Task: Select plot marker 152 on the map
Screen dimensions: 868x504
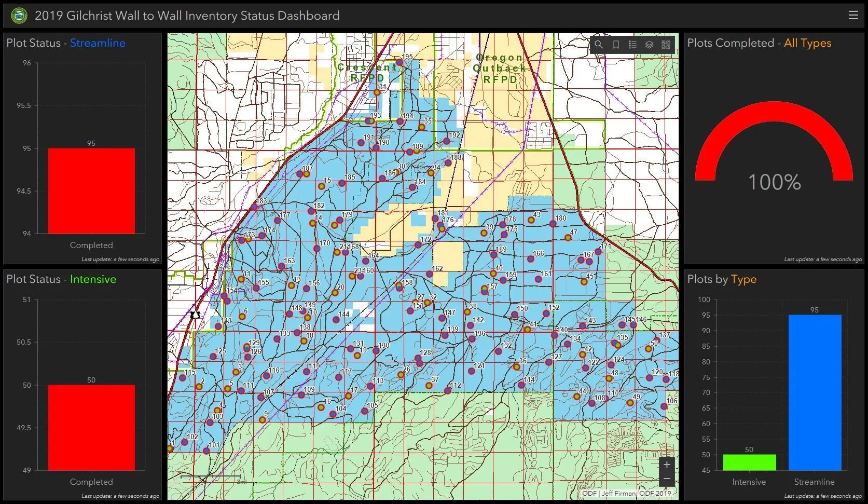Action: tap(546, 314)
